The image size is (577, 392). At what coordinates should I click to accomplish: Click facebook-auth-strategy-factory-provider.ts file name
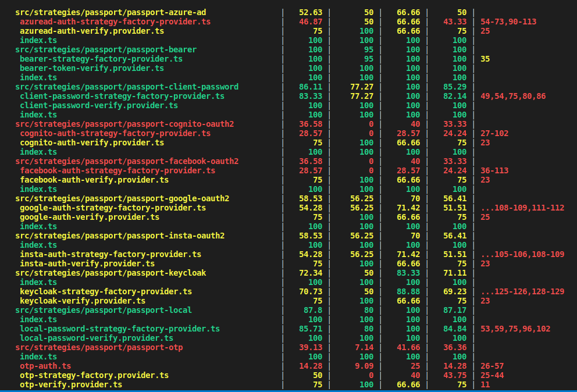tap(117, 170)
